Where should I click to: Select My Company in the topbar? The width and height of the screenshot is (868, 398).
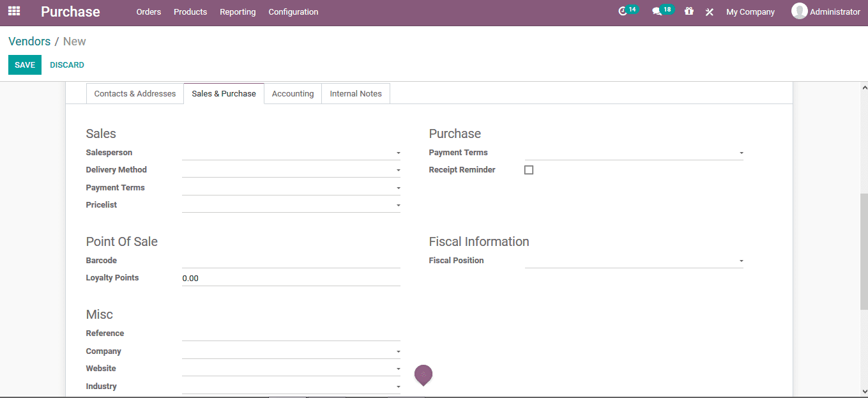[x=750, y=11]
